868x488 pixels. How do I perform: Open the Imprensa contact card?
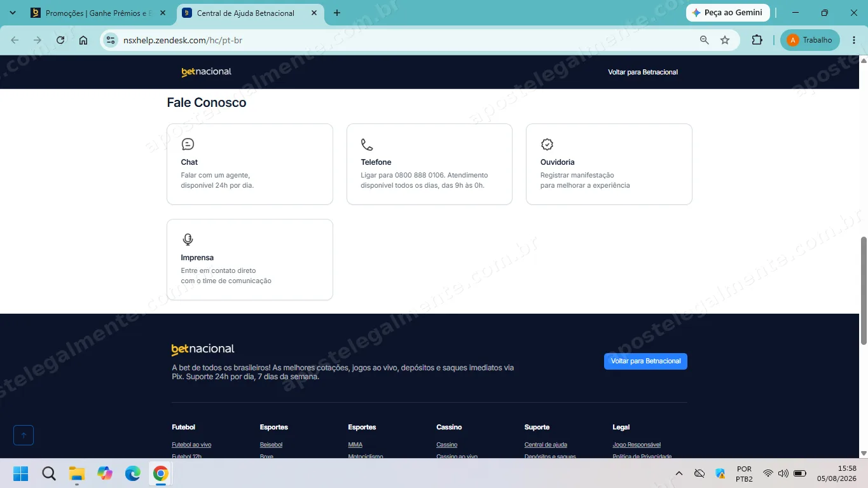250,260
